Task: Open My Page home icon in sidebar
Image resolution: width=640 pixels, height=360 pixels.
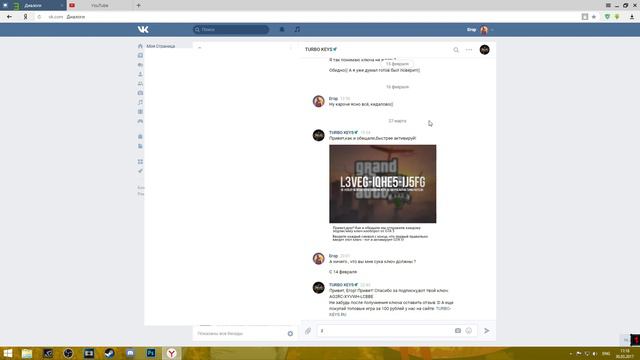Action: coord(140,46)
